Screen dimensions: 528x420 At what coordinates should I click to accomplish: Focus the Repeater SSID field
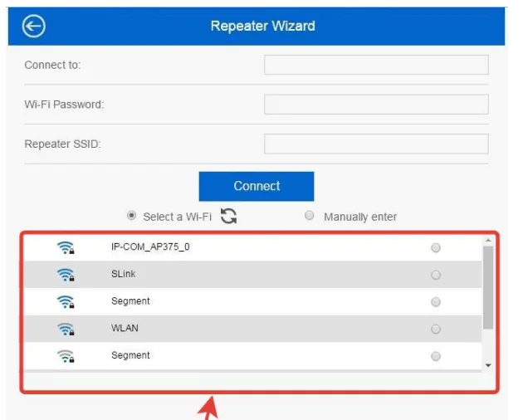[x=376, y=144]
